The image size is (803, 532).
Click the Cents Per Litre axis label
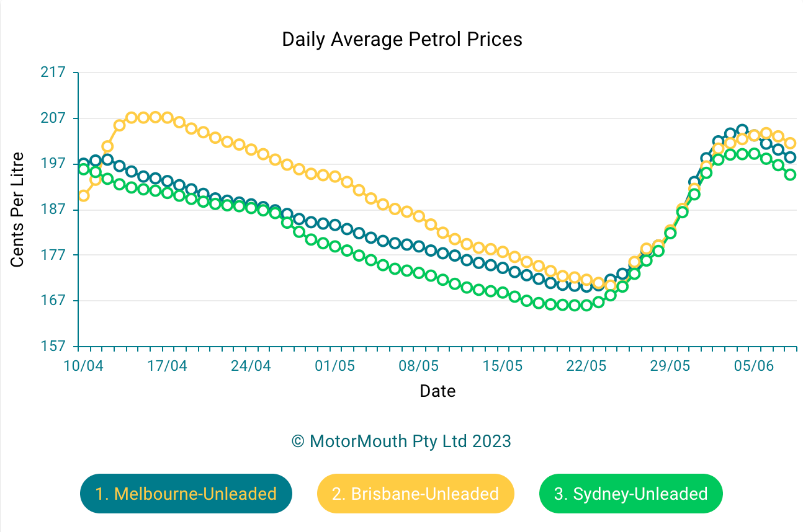pos(17,210)
